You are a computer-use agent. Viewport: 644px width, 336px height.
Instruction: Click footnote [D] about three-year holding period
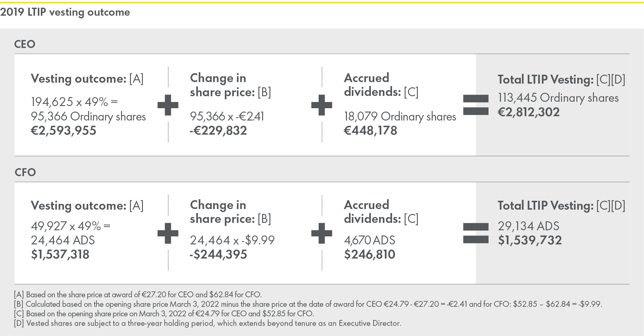(x=207, y=323)
